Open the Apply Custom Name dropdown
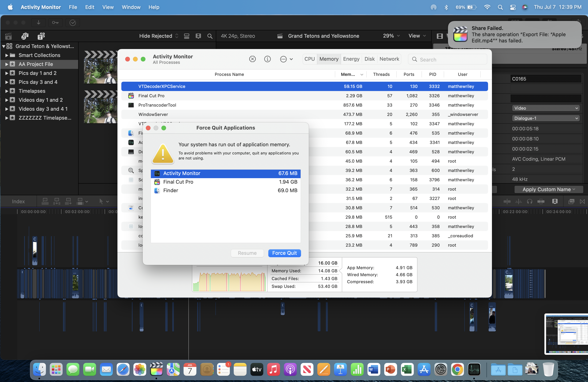588x382 pixels. [549, 189]
